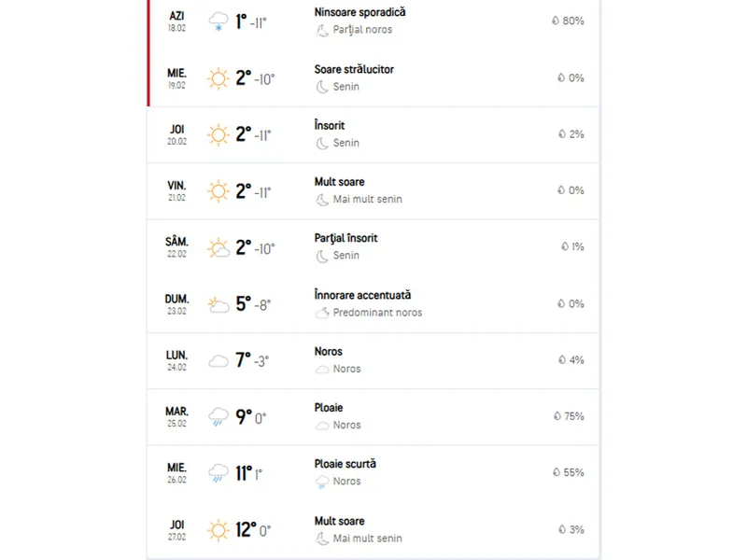This screenshot has width=747, height=560.
Task: Click the night cloud icon beside Predominant noros
Action: pos(322,313)
